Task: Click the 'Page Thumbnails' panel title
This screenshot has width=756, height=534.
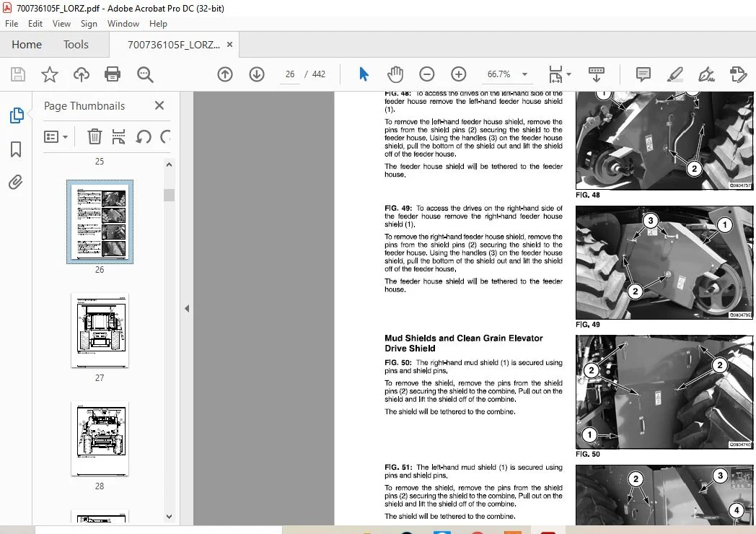Action: click(x=84, y=105)
